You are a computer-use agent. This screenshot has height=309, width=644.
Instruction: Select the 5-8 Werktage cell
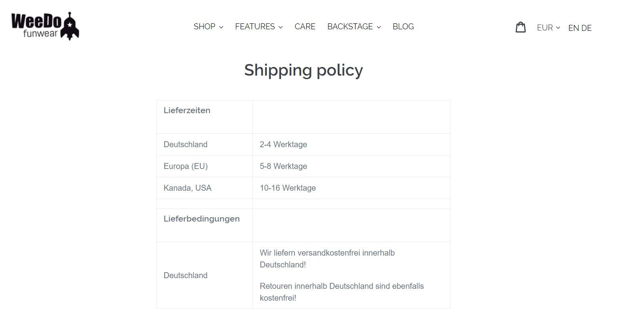click(283, 166)
